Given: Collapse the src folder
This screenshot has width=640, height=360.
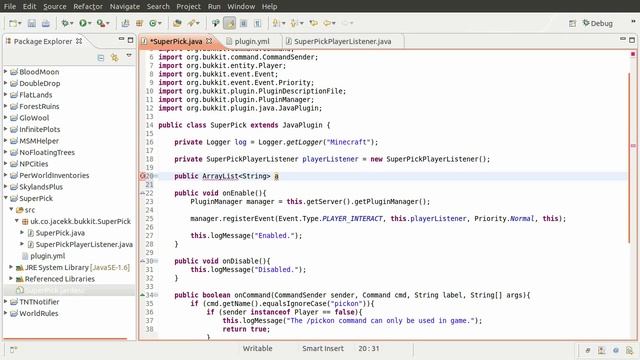Looking at the screenshot, I should pos(11,209).
